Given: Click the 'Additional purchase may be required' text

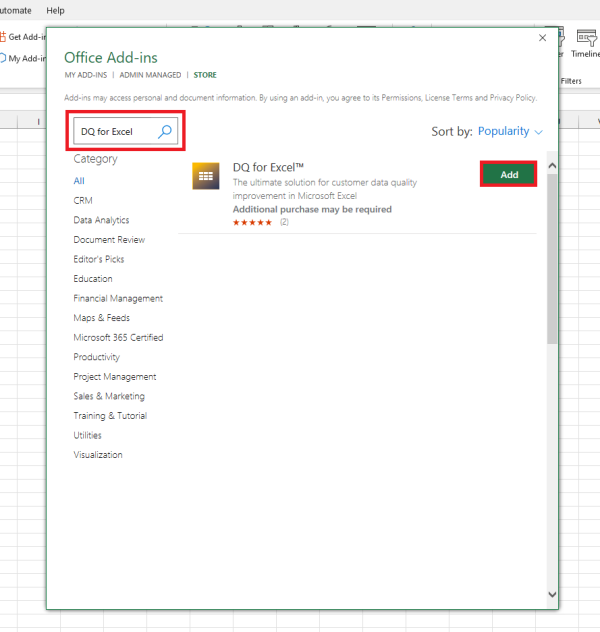Looking at the screenshot, I should click(x=312, y=209).
